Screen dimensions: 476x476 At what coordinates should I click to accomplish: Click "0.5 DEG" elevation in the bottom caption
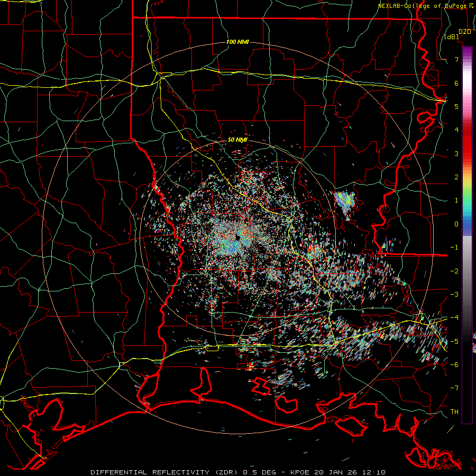coord(260,472)
